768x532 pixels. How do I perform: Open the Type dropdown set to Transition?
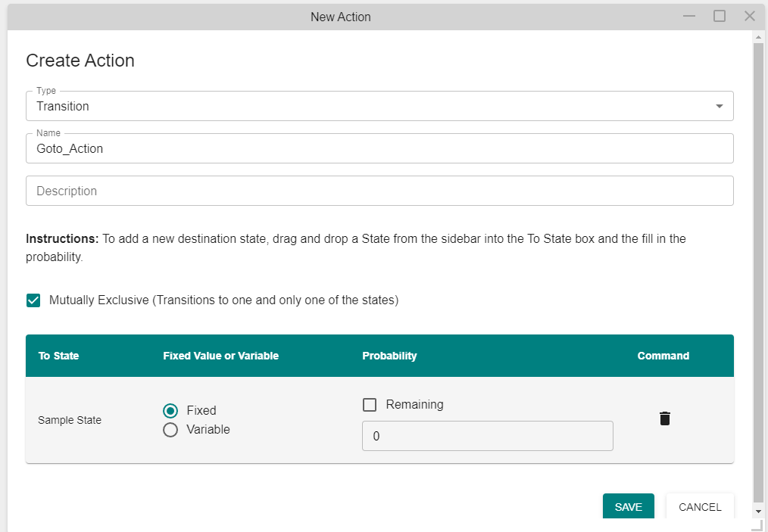point(379,106)
